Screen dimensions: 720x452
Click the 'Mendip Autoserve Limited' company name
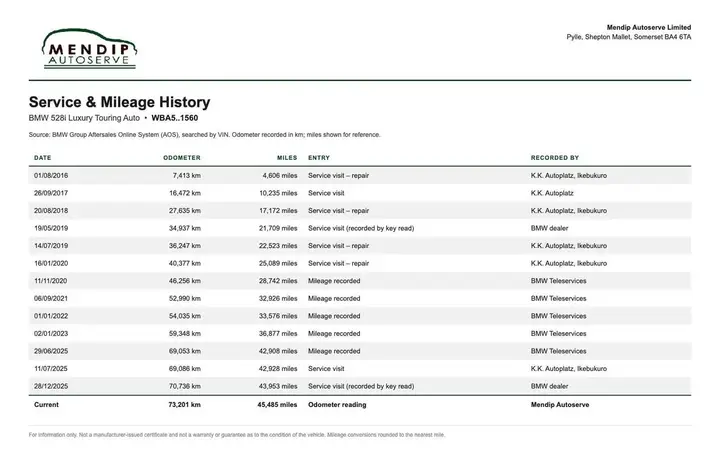649,28
